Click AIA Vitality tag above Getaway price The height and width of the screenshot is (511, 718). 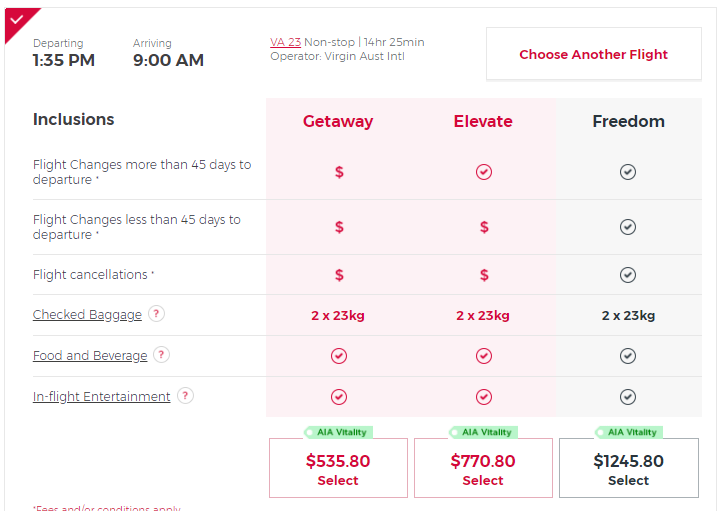click(x=339, y=432)
